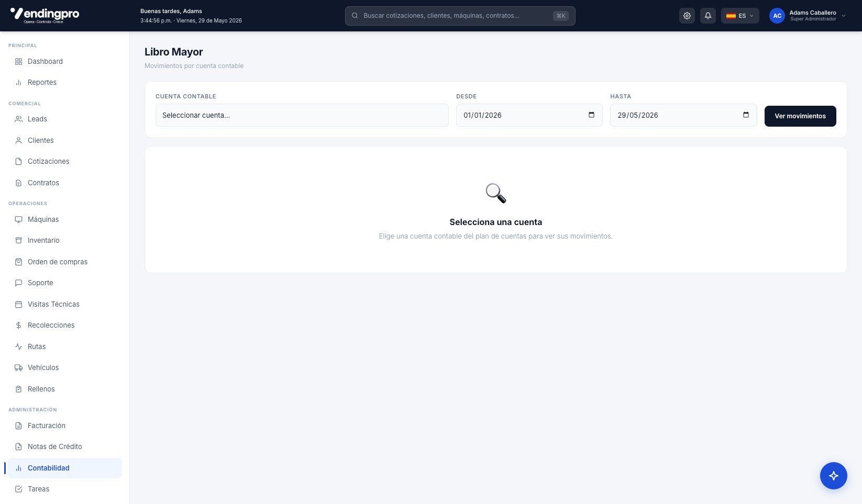Go to Visitas Técnicas
The height and width of the screenshot is (504, 862).
pyautogui.click(x=64, y=304)
